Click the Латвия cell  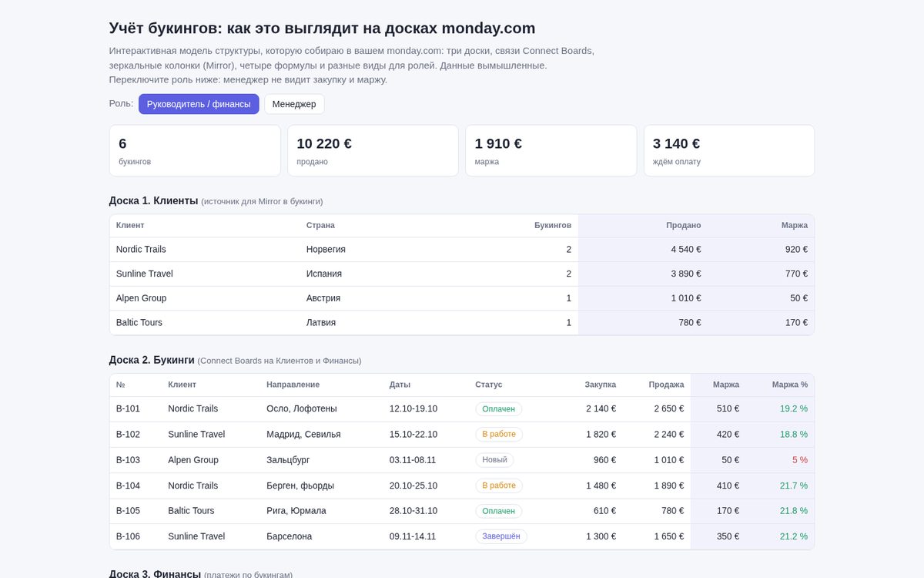[321, 323]
